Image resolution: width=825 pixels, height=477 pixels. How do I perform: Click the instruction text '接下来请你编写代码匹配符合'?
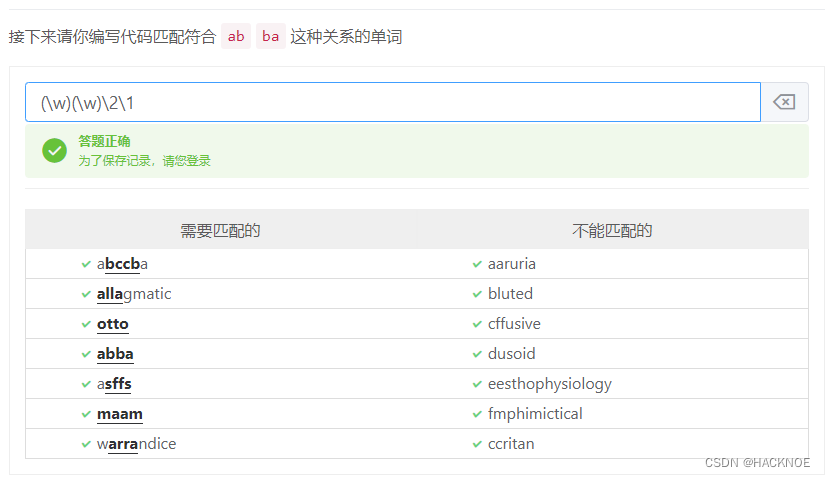pyautogui.click(x=113, y=37)
